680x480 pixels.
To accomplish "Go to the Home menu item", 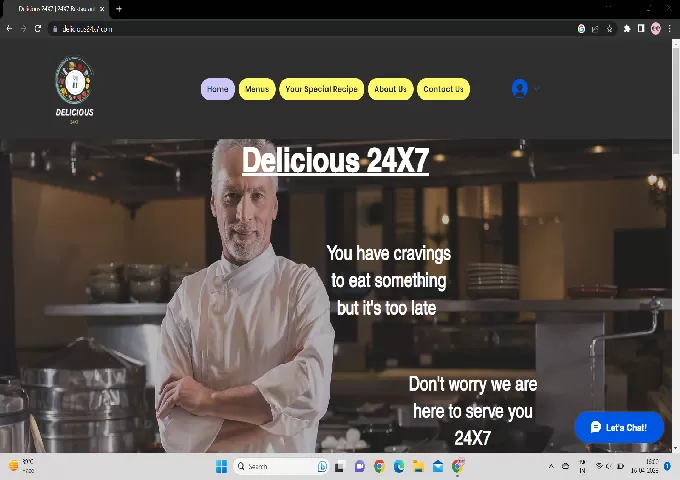I will tap(217, 89).
